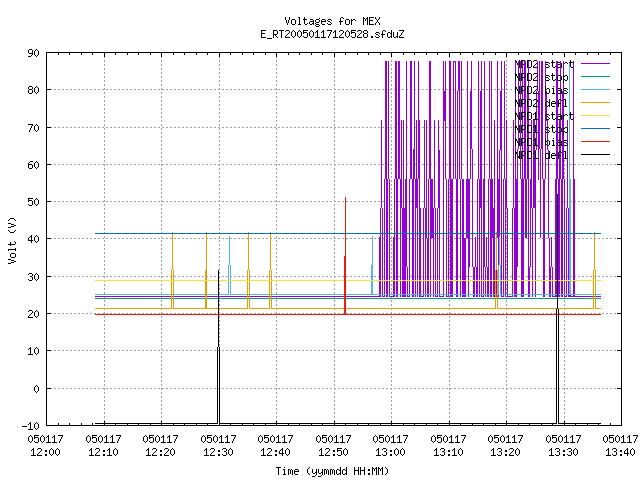This screenshot has width=640, height=480.
Task: Click the 'NPD1 defl' legend label
Action: tap(541, 155)
